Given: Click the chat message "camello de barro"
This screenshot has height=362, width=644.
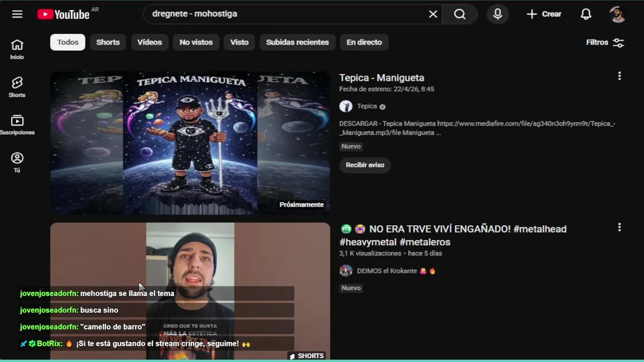Looking at the screenshot, I should click(x=113, y=327).
